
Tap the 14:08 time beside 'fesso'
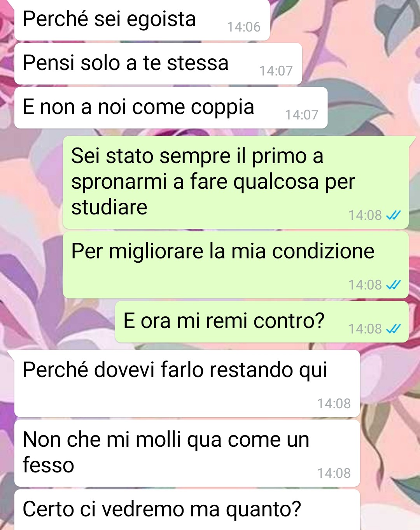coord(334,473)
